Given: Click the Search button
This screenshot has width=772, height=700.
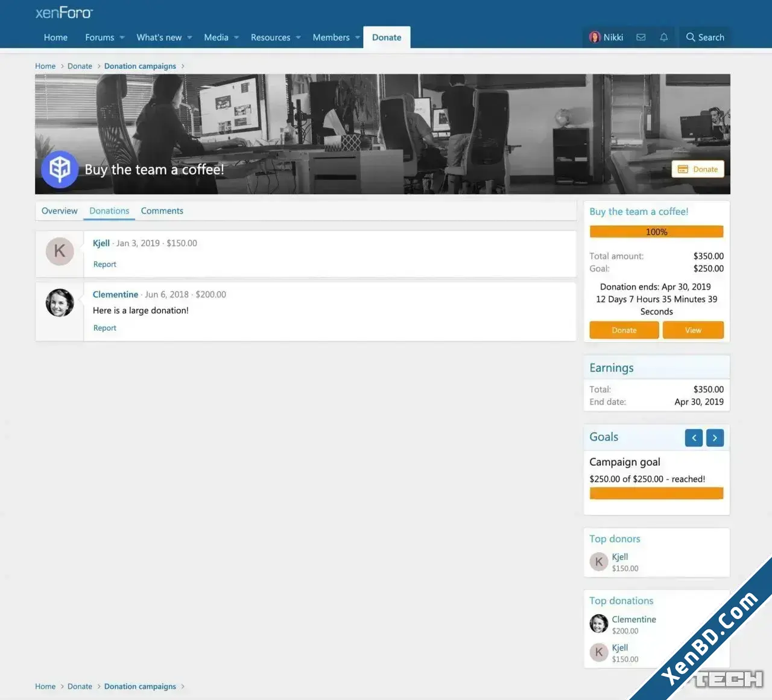Looking at the screenshot, I should click(x=705, y=37).
